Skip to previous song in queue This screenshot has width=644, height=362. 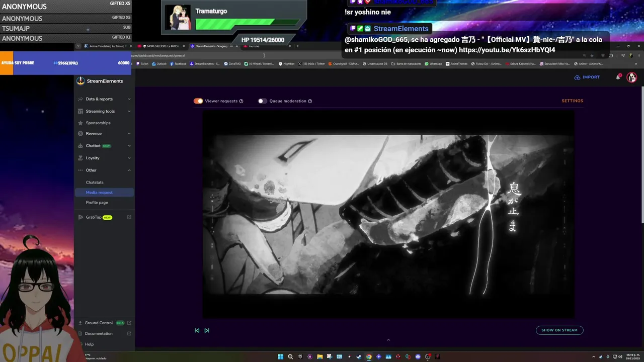pos(197,330)
